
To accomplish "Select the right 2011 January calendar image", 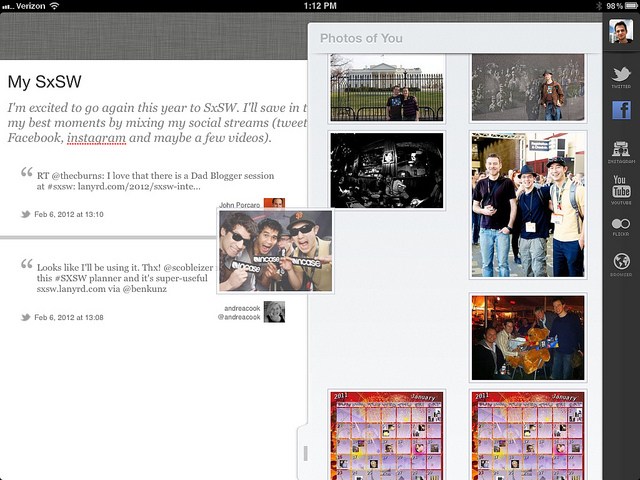I will tap(528, 435).
